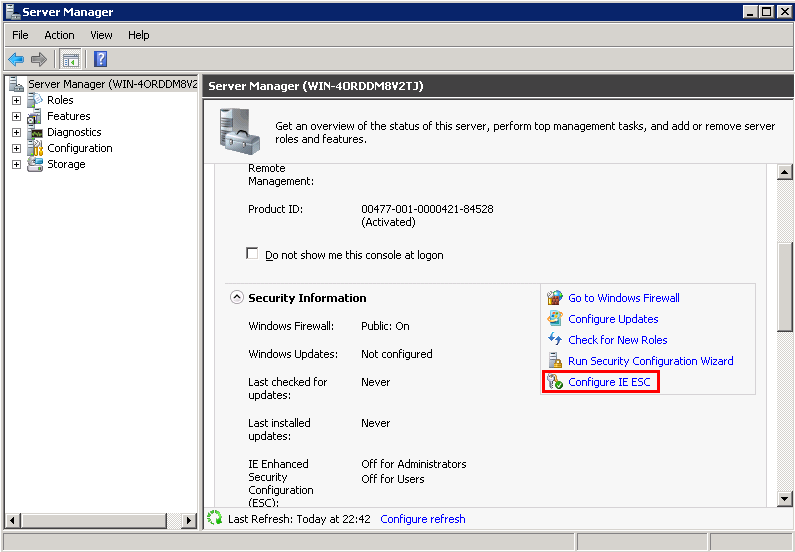This screenshot has height=552, width=795.
Task: Click the Configure IE ESC icon
Action: [x=555, y=382]
